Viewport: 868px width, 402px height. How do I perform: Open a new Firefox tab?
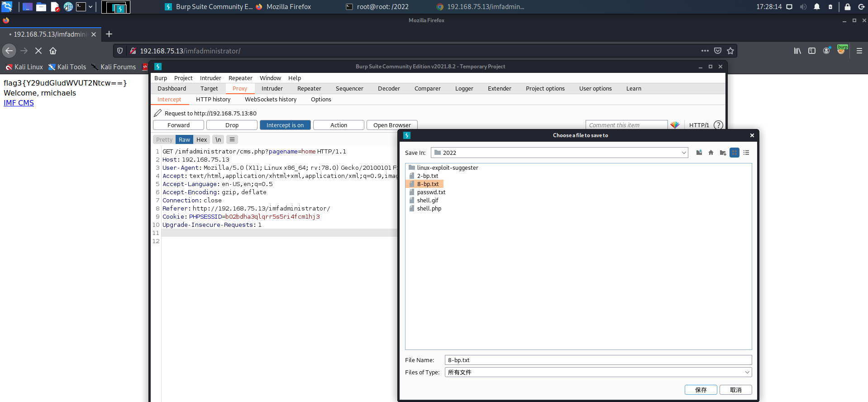(x=109, y=34)
